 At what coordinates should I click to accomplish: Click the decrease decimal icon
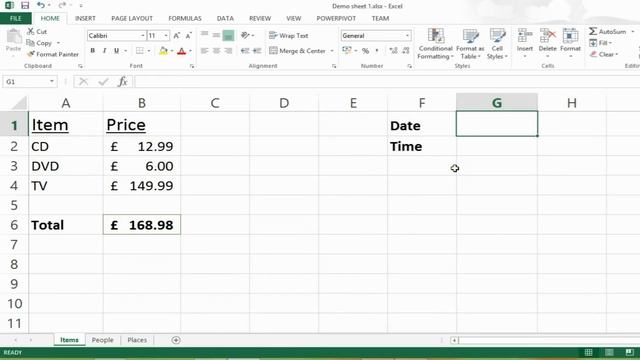pos(405,51)
